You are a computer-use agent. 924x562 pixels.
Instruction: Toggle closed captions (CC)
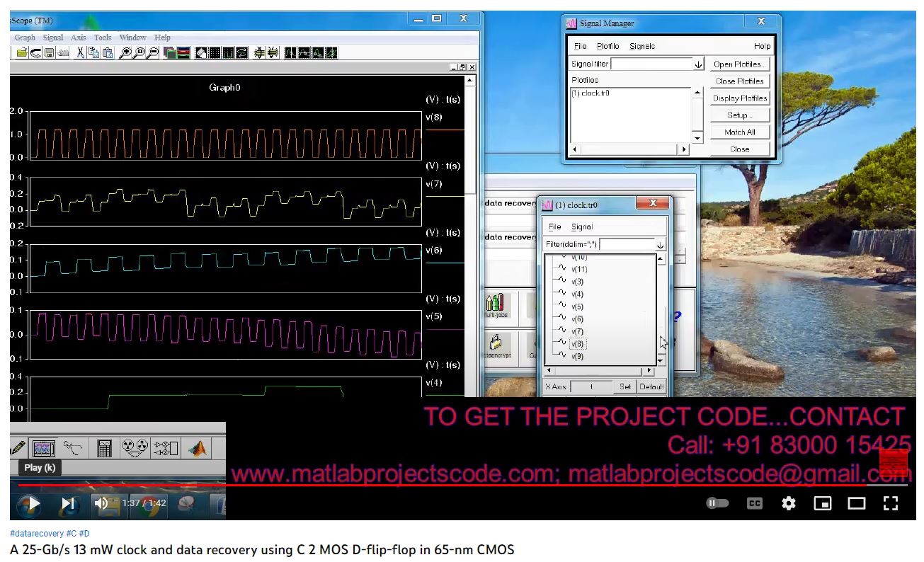point(755,503)
